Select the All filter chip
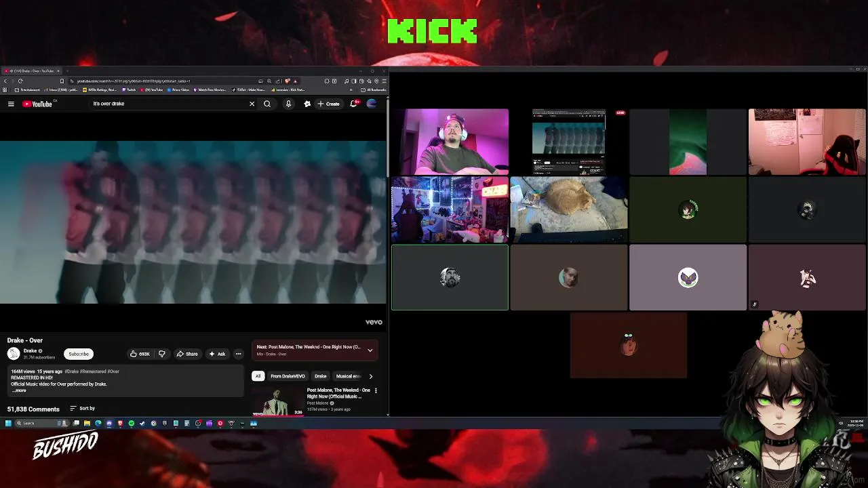868x488 pixels. (x=258, y=376)
